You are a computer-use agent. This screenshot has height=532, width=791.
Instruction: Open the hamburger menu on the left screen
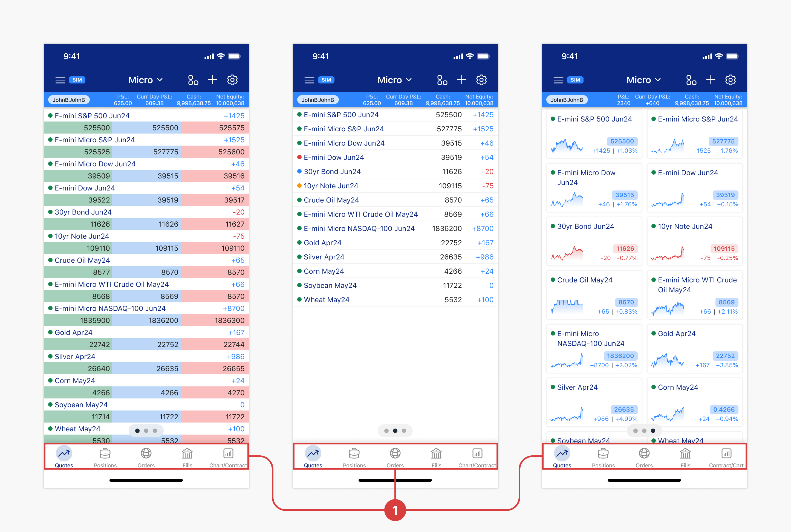(60, 80)
